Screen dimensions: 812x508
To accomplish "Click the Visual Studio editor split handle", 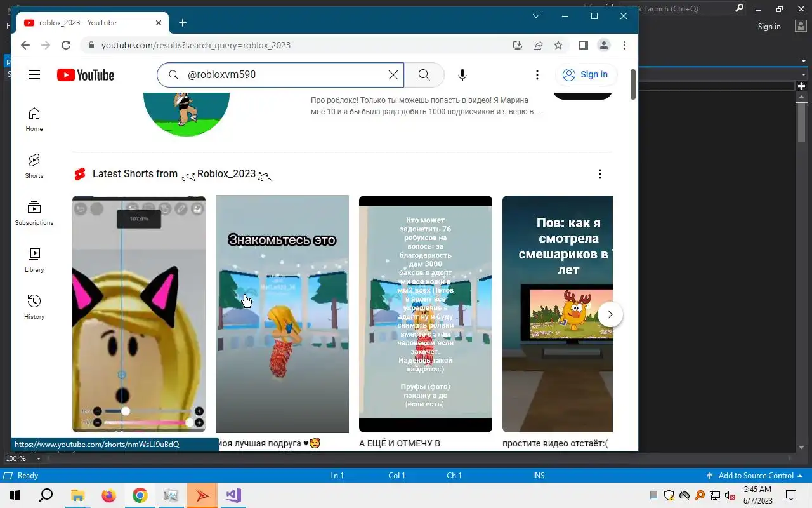I will (x=802, y=86).
